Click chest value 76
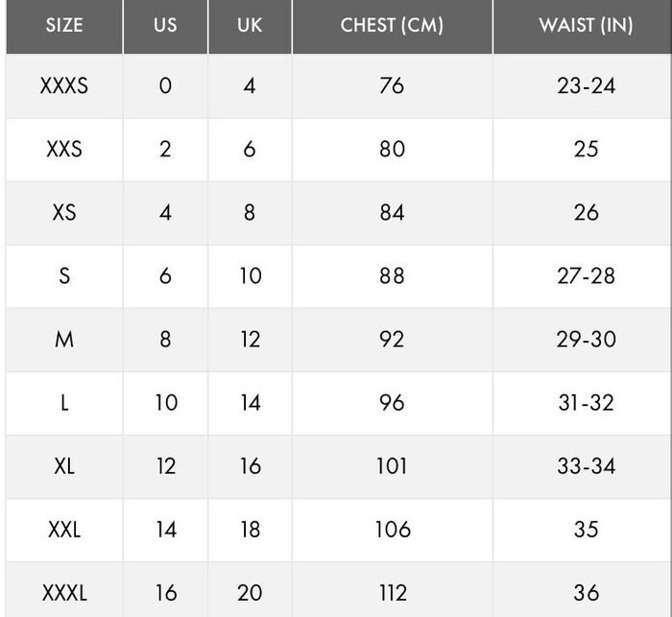 pos(392,85)
